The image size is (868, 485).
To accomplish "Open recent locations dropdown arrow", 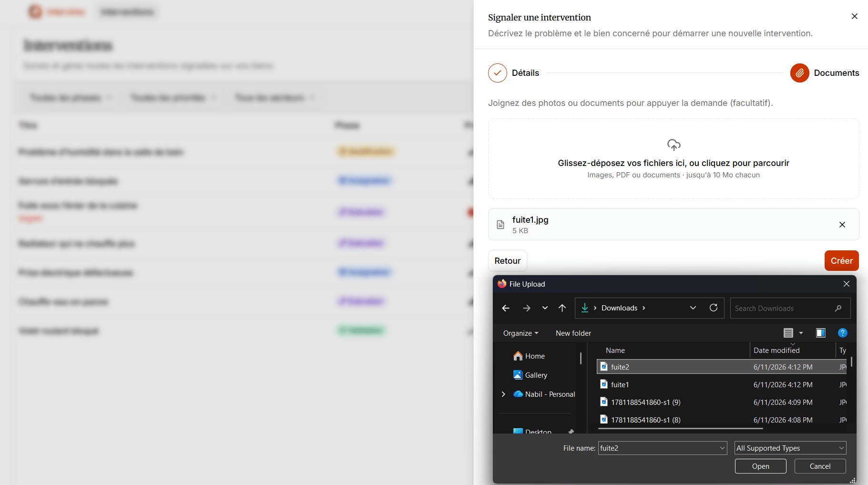I will [x=545, y=308].
